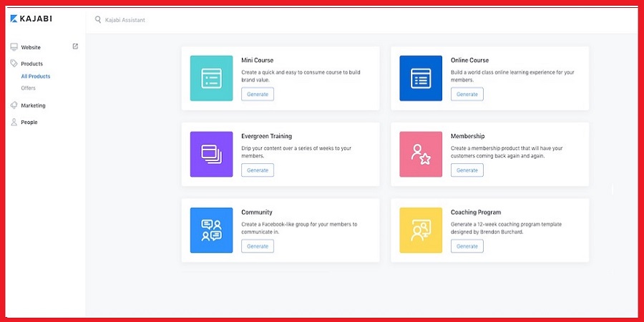Click the 'Create a membership product' description
The height and width of the screenshot is (322, 644).
click(x=507, y=152)
